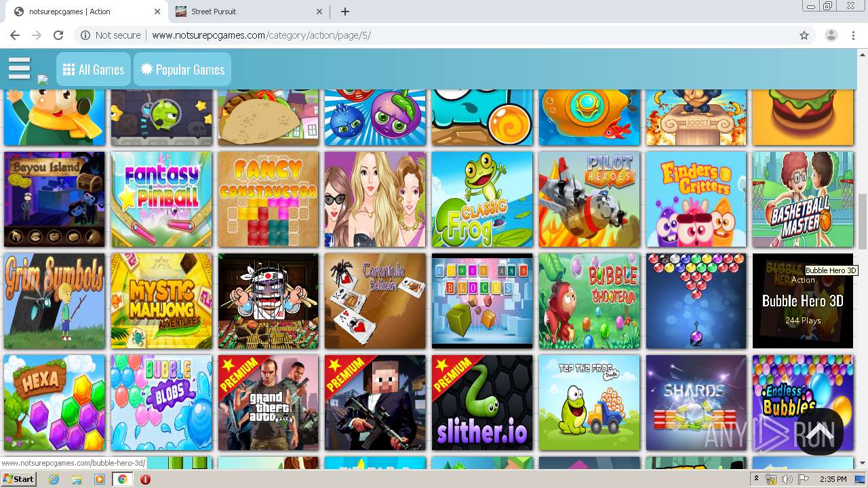Screen dimensions: 868x488
Task: Open volume control in system tray
Action: tap(787, 479)
